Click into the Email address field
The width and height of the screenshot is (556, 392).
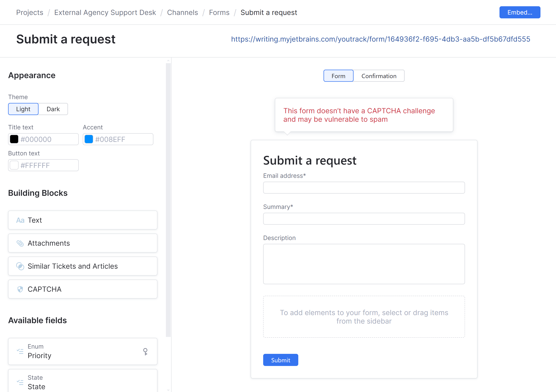coord(364,188)
